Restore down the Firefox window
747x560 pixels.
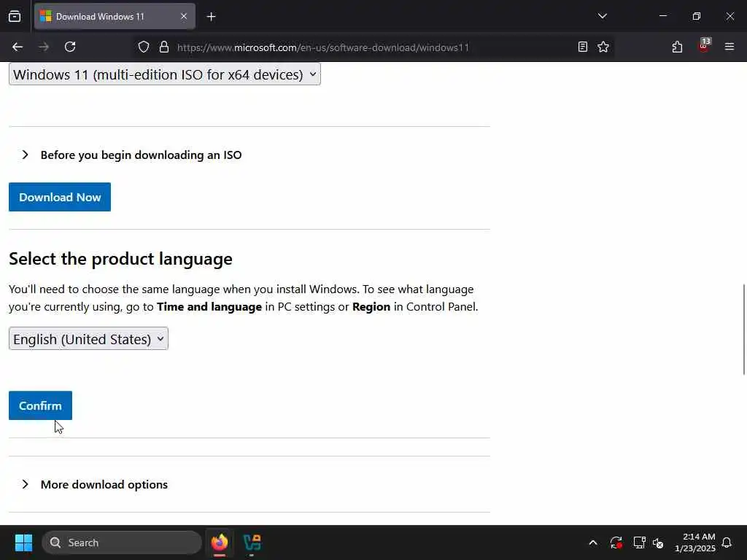point(697,16)
